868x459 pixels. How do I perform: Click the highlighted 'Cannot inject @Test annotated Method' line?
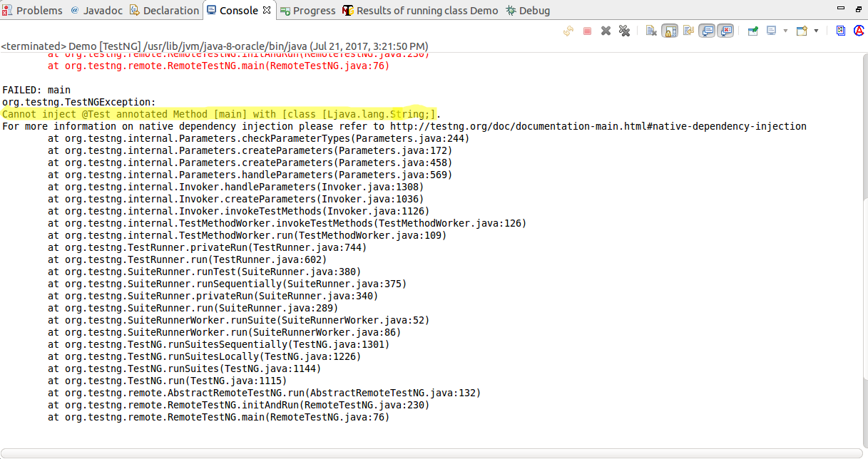pyautogui.click(x=221, y=114)
